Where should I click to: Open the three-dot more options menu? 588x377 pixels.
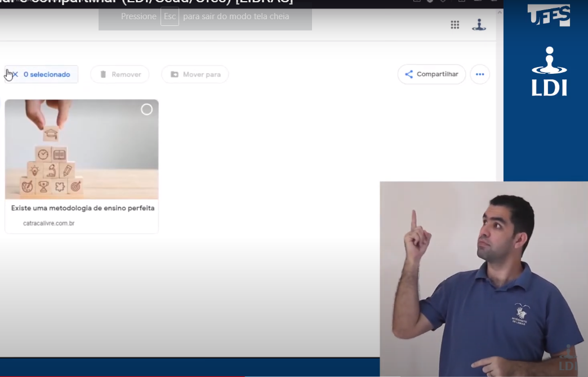coord(480,74)
